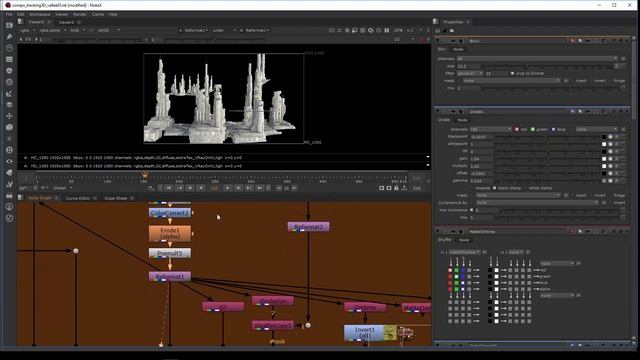This screenshot has width=640, height=360.
Task: Click the Grade blackpoint color swatch
Action: click(604, 137)
